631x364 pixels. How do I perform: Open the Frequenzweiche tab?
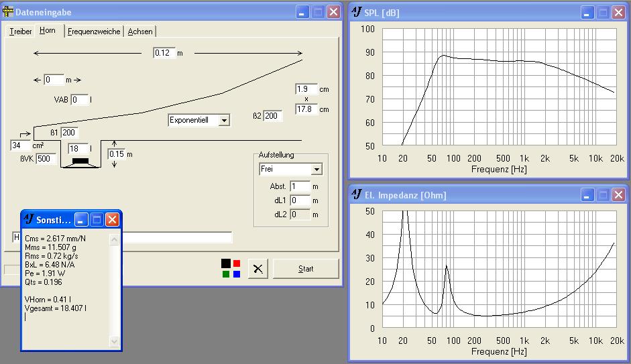(94, 32)
